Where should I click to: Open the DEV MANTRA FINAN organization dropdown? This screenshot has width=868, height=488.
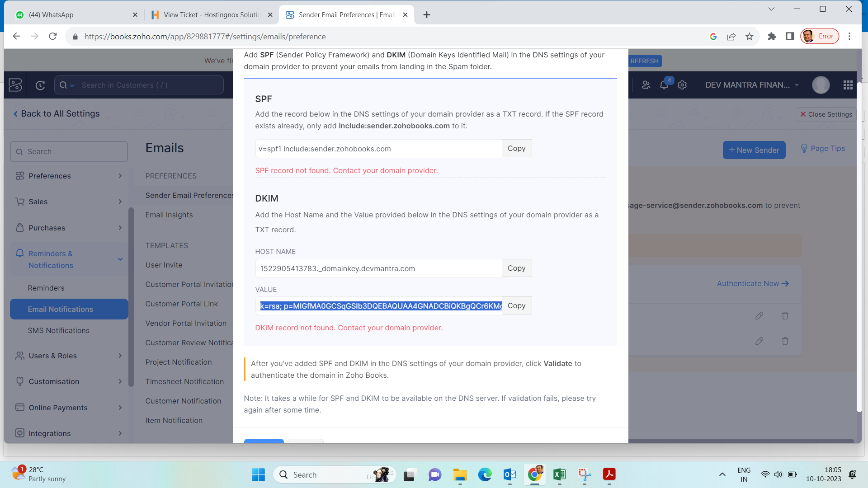click(x=752, y=85)
